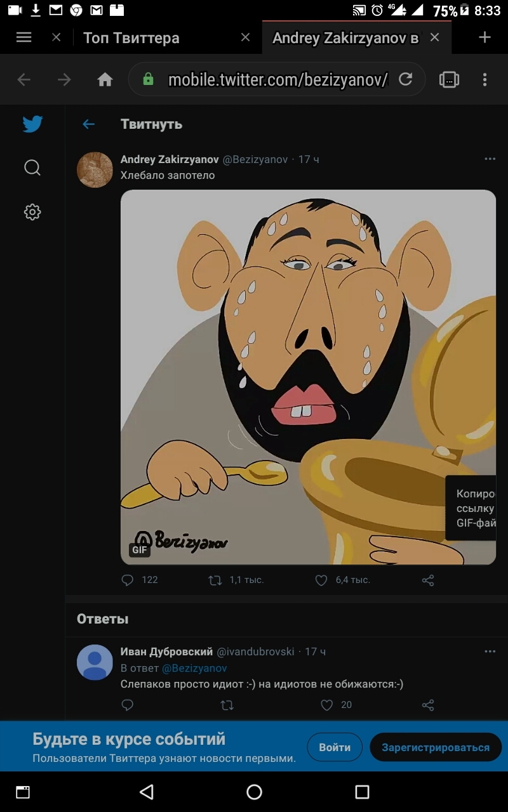Retweet the "Хлебало запотело" tweet
The width and height of the screenshot is (508, 812).
(x=215, y=580)
